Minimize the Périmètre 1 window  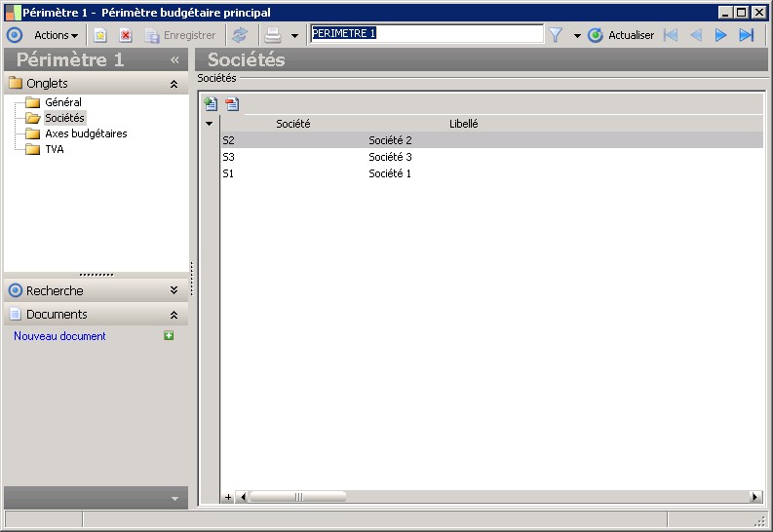(724, 13)
